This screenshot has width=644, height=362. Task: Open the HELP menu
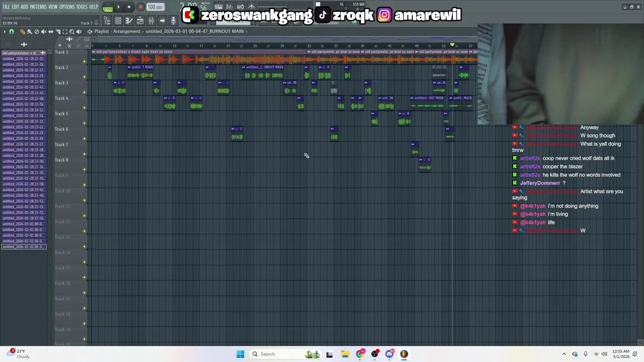[x=94, y=7]
